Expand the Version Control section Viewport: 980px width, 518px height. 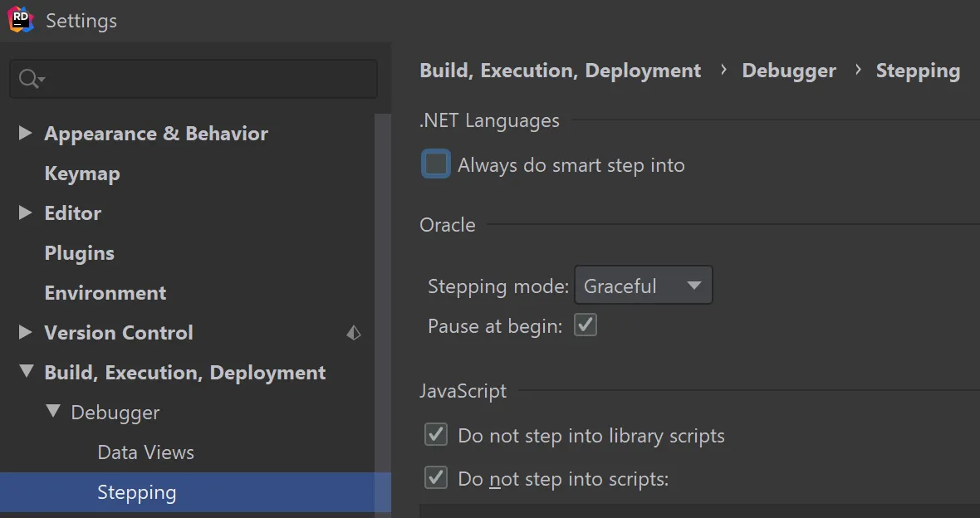click(x=25, y=332)
